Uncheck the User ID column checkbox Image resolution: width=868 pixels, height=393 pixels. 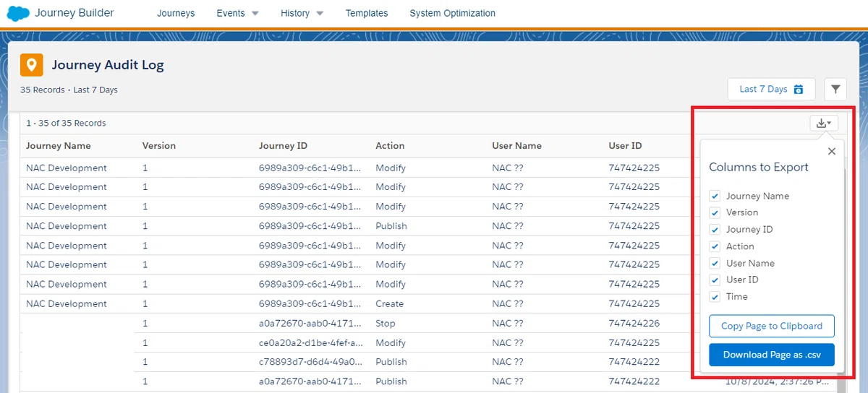tap(715, 280)
